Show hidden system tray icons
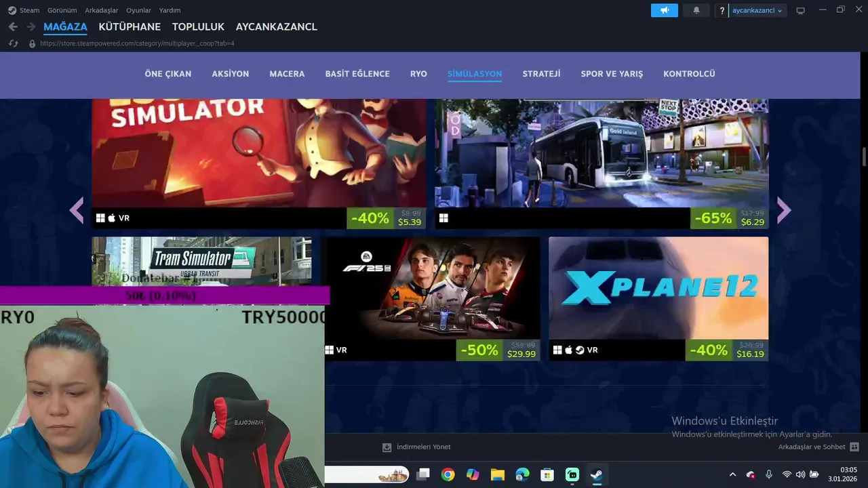Viewport: 868px width, 488px height. pyautogui.click(x=732, y=474)
